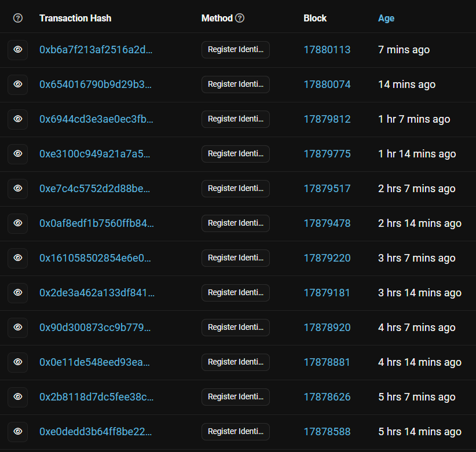This screenshot has height=452, width=476.
Task: Preview transaction 0xe3100c949a21a7a5 with eye icon
Action: (17, 154)
